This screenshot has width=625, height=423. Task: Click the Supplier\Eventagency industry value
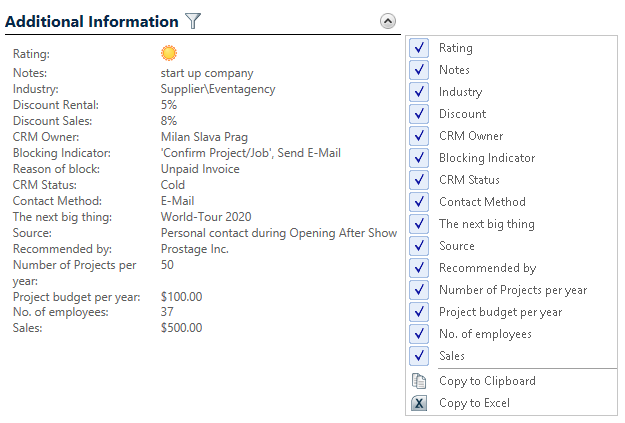click(x=217, y=89)
